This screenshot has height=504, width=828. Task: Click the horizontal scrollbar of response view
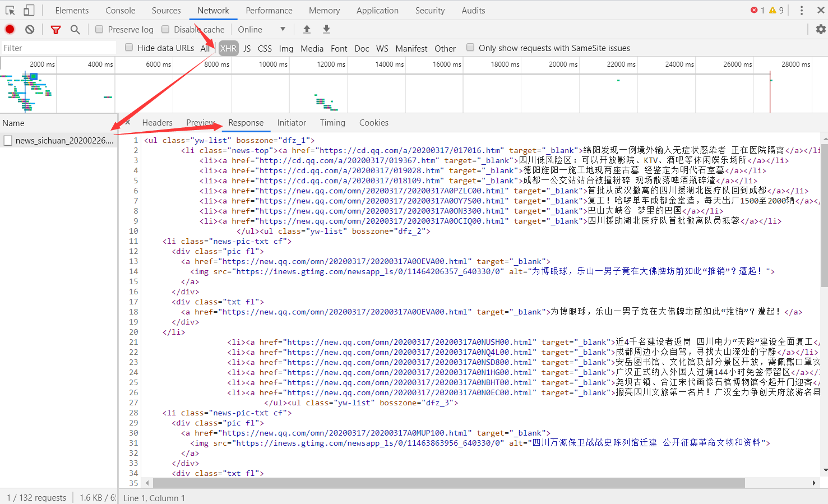(448, 483)
